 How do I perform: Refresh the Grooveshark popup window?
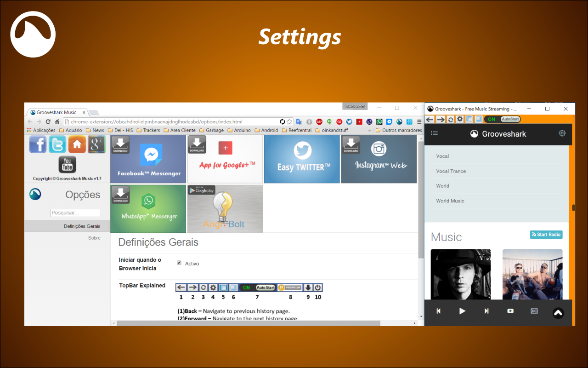pos(451,120)
